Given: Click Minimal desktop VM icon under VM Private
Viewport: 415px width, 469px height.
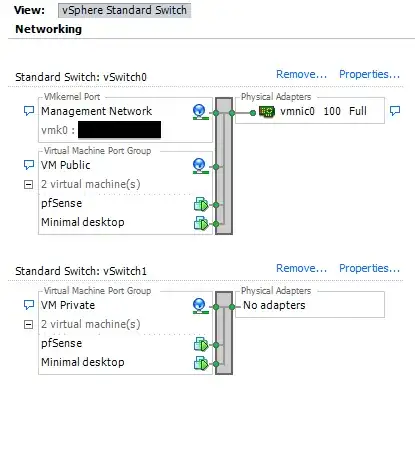Looking at the screenshot, I should (201, 363).
